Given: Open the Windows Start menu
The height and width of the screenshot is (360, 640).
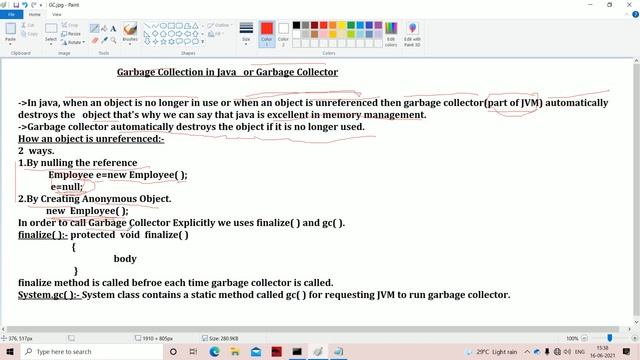Looking at the screenshot, I should (x=10, y=351).
